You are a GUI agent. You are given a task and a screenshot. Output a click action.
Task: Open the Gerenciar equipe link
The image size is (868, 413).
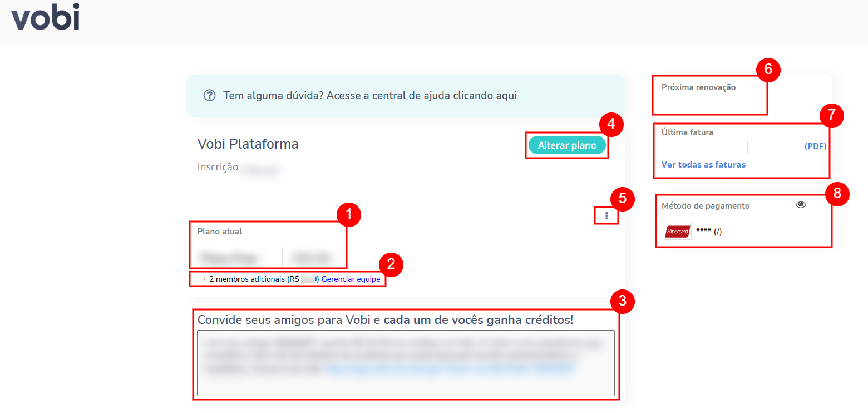tap(351, 279)
